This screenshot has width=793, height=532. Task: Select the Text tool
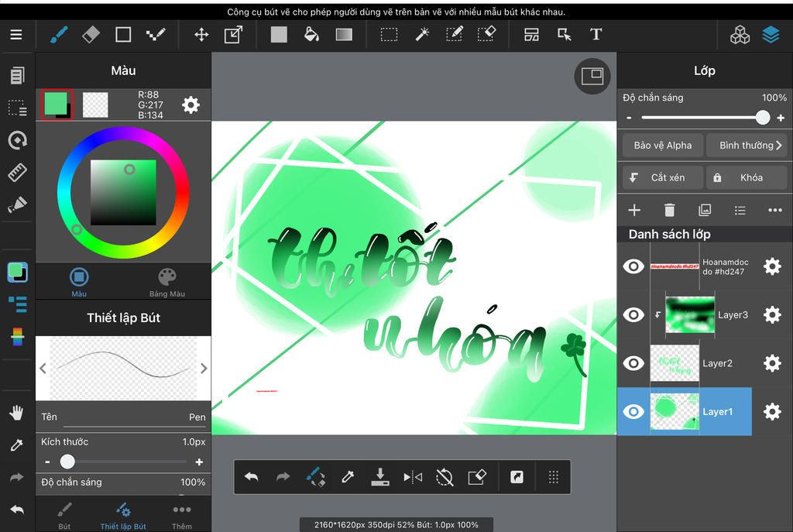[596, 34]
